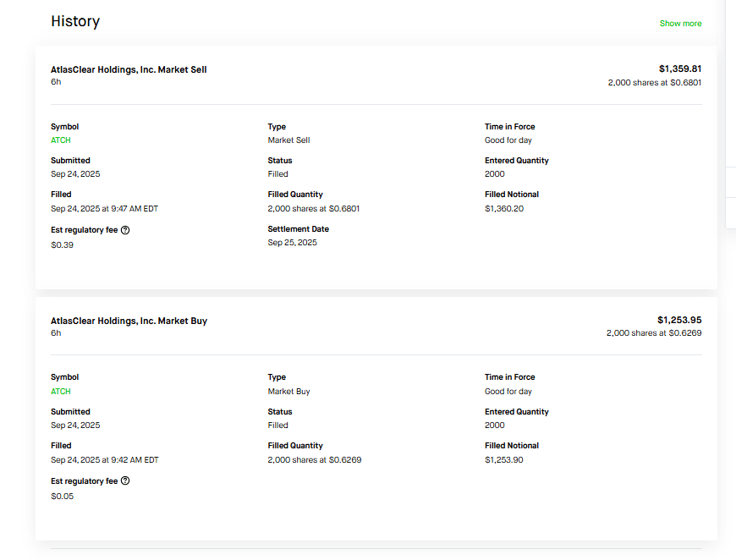Click Est regulatory fee label in sell order
Screen dimensions: 736x560
coord(84,229)
